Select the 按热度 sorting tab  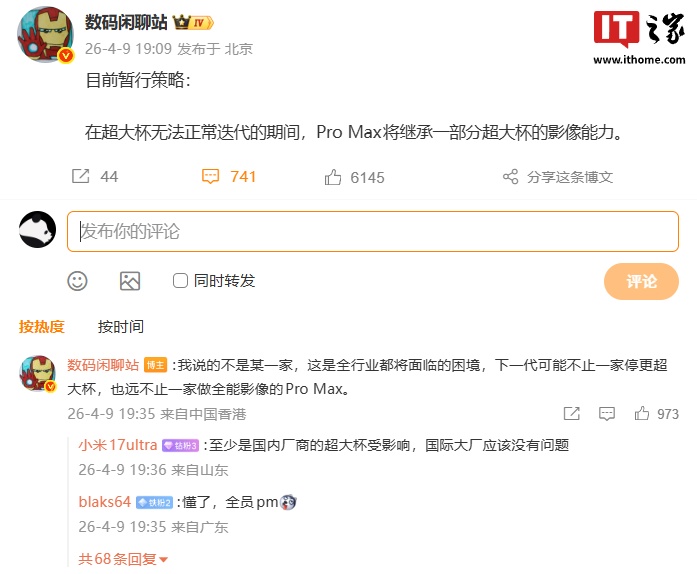[x=42, y=326]
